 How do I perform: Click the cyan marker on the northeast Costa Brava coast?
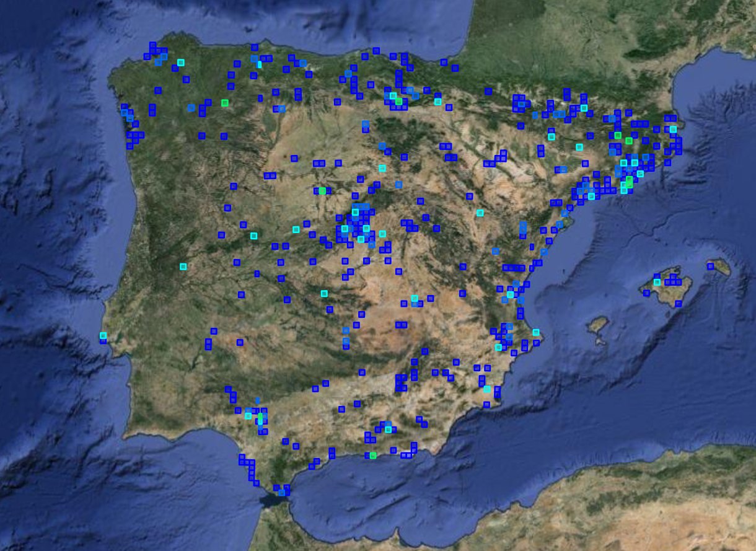673,129
